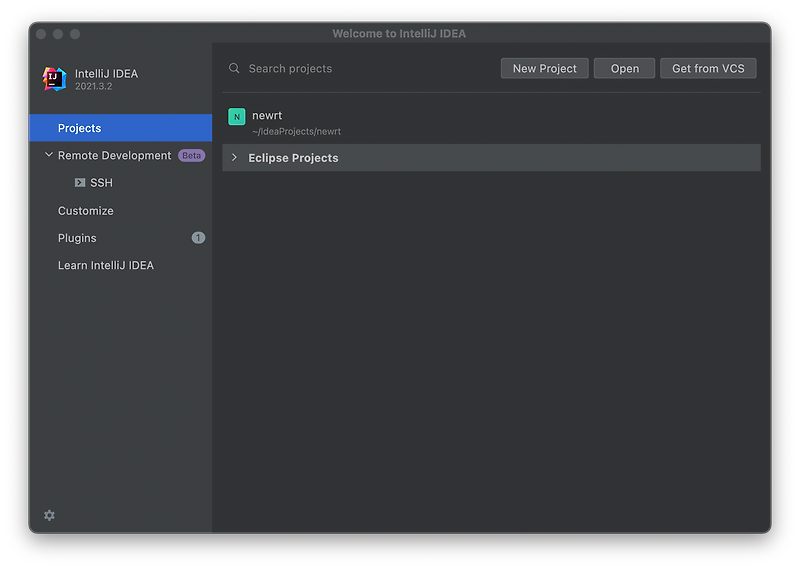Screen dimensions: 800x569
Task: Collapse the Remote Development section arrow
Action: pos(48,155)
